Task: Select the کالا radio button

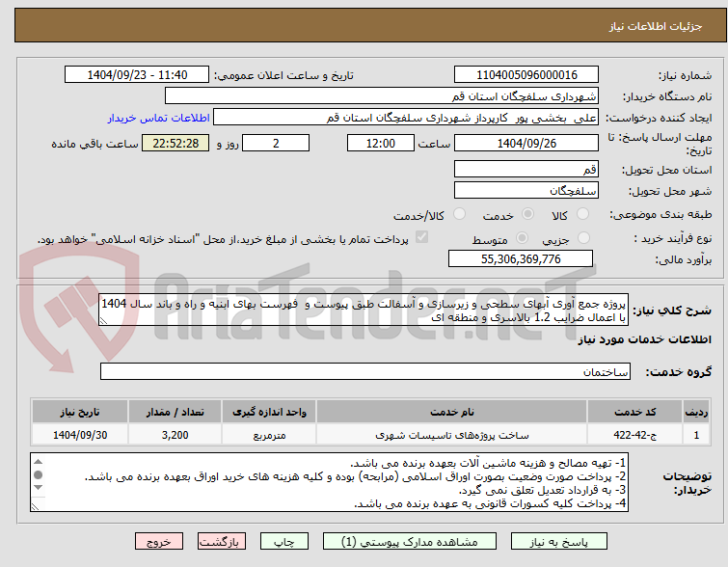Action: (x=582, y=214)
